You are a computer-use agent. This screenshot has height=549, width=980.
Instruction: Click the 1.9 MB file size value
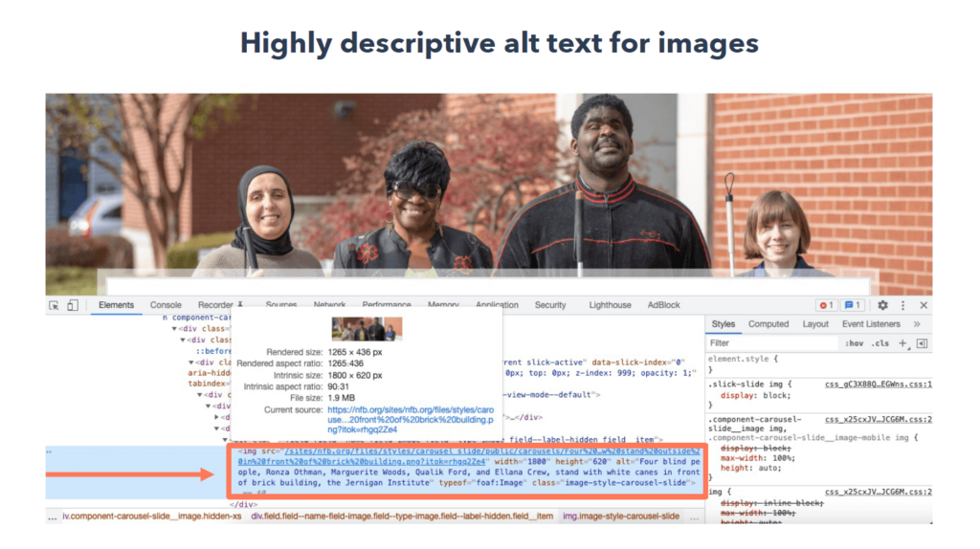click(x=342, y=398)
